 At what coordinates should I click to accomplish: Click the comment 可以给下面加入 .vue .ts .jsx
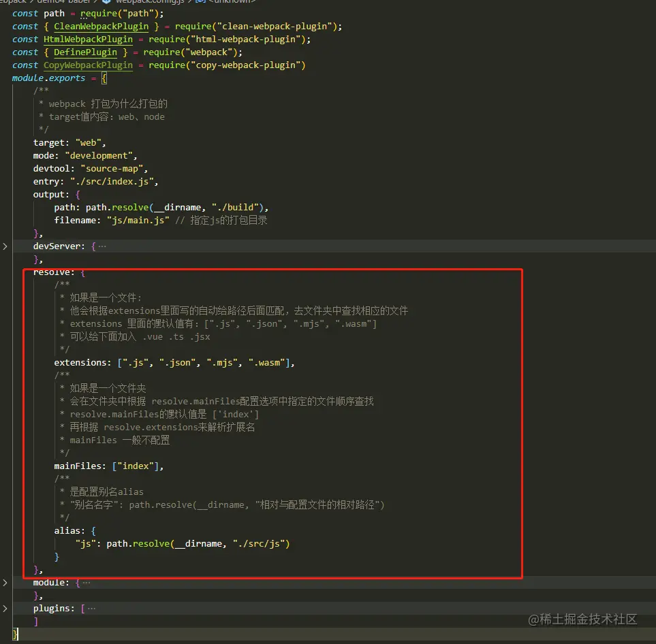[140, 336]
